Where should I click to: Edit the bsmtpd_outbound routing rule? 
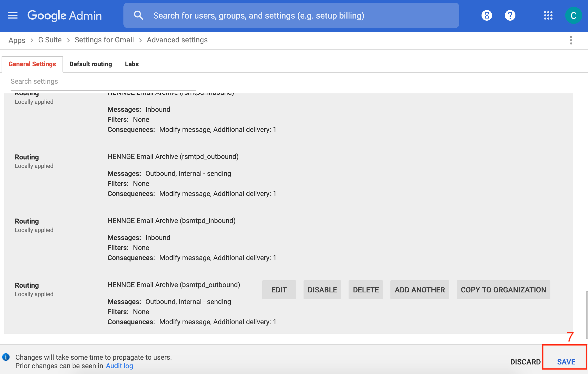(279, 290)
